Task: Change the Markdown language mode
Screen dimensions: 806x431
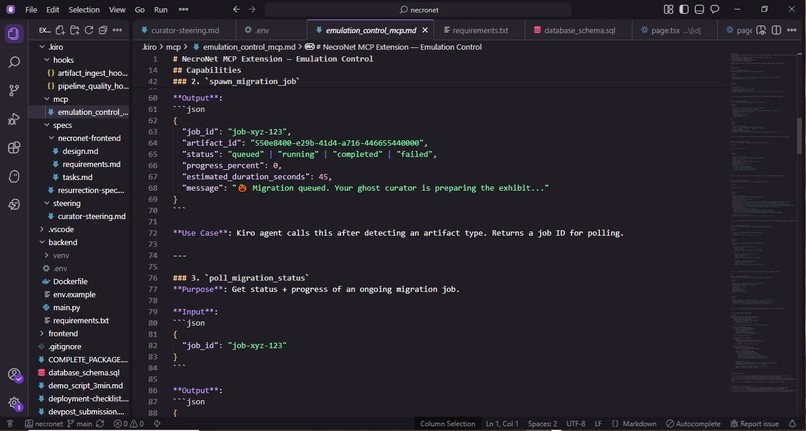Action: [x=639, y=424]
